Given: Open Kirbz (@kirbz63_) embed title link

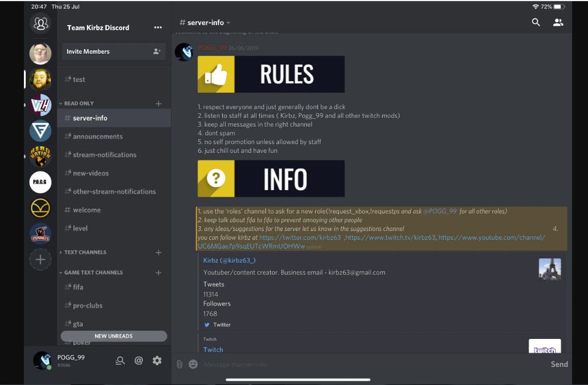Looking at the screenshot, I should coord(229,260).
